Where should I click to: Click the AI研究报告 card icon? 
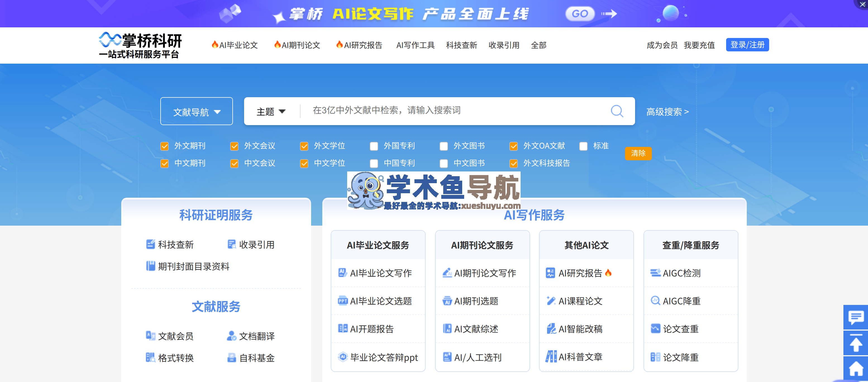pos(550,273)
